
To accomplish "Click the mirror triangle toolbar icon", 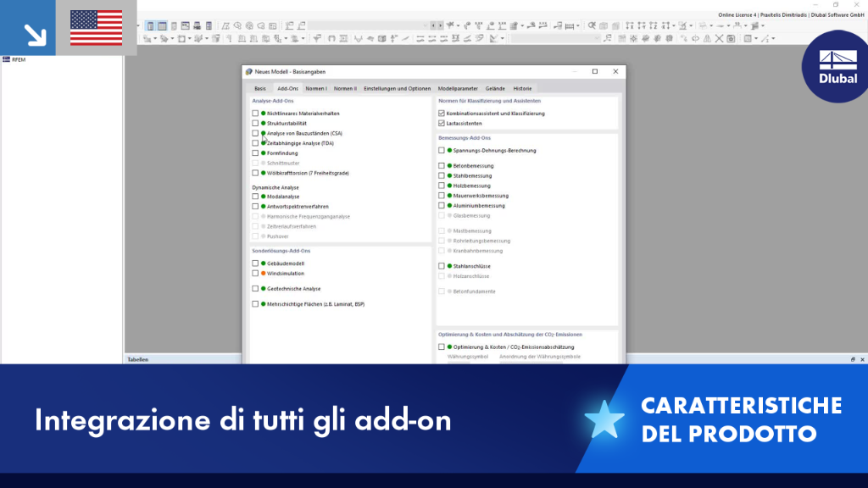I will (707, 39).
